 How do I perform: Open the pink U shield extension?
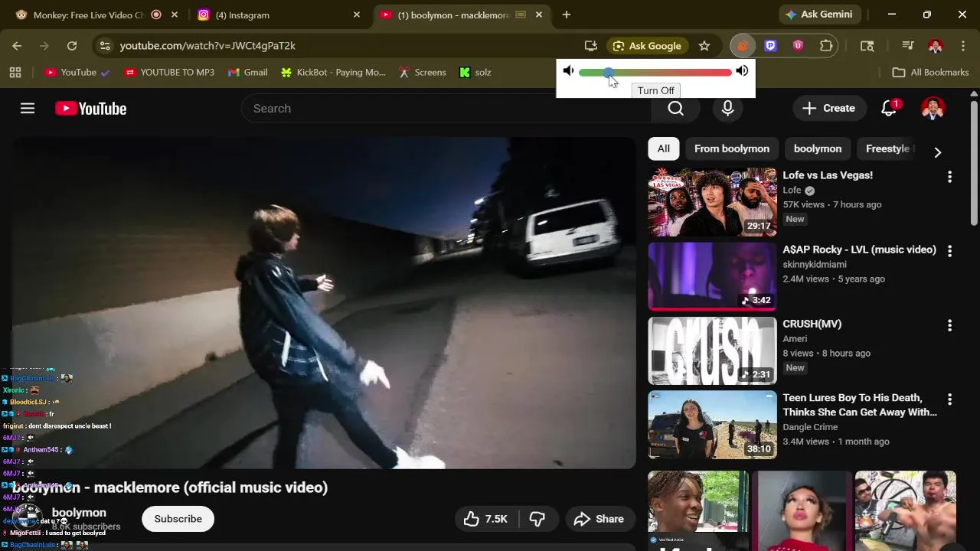point(798,46)
